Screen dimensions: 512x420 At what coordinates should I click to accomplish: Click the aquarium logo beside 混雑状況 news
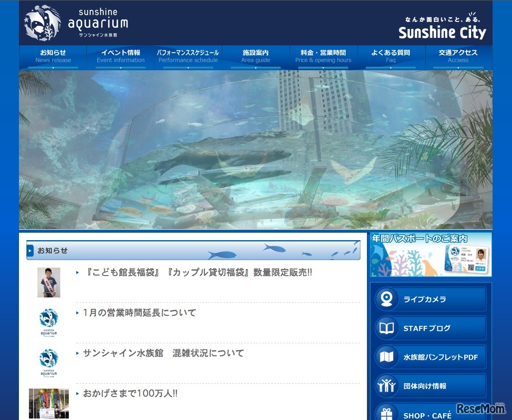pos(49,363)
